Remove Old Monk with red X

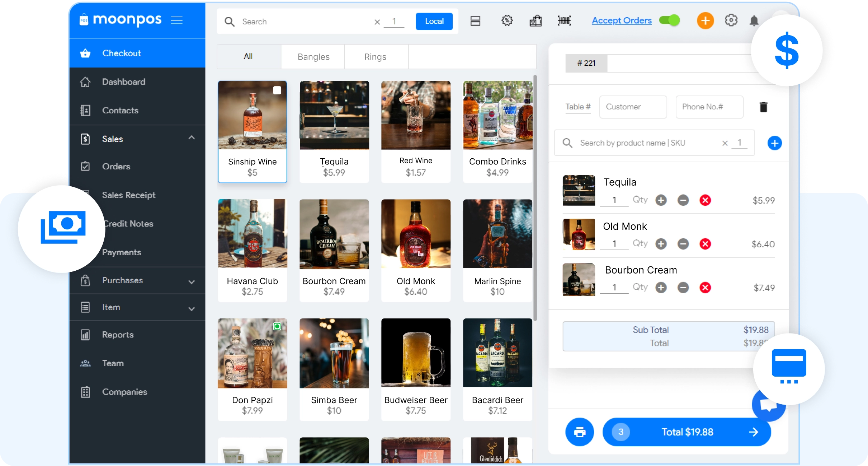[705, 244]
